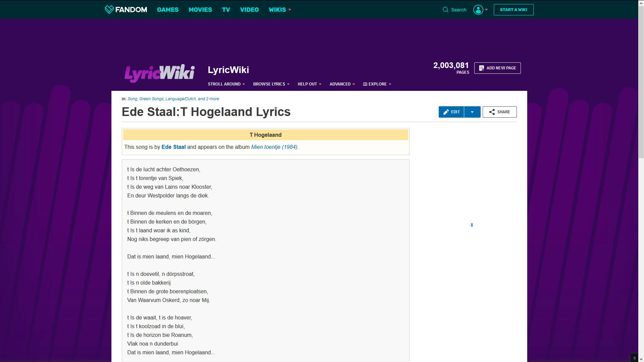Click the START A WIKI button

point(514,10)
